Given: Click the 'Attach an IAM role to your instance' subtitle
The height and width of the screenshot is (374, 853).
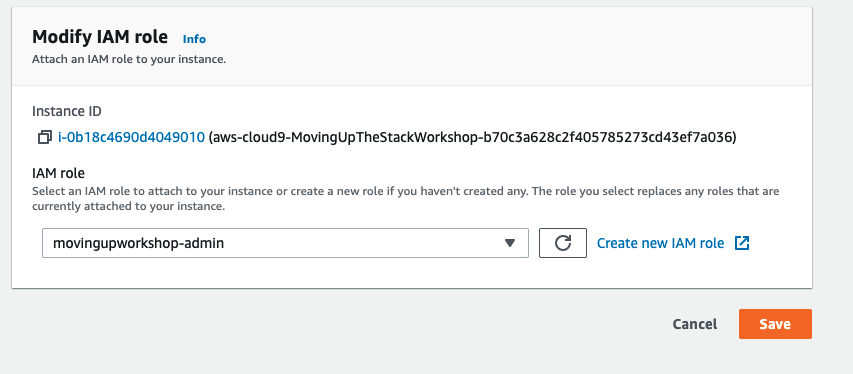Looking at the screenshot, I should pyautogui.click(x=129, y=59).
